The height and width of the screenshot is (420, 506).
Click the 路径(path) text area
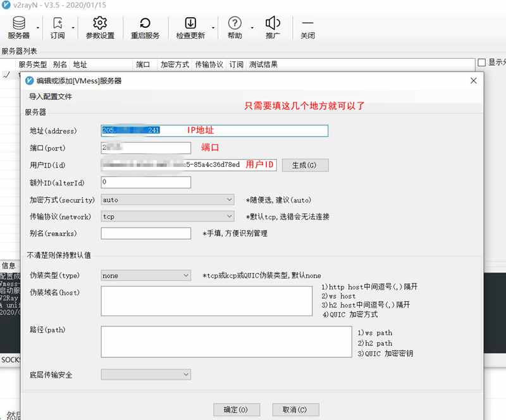(226, 342)
